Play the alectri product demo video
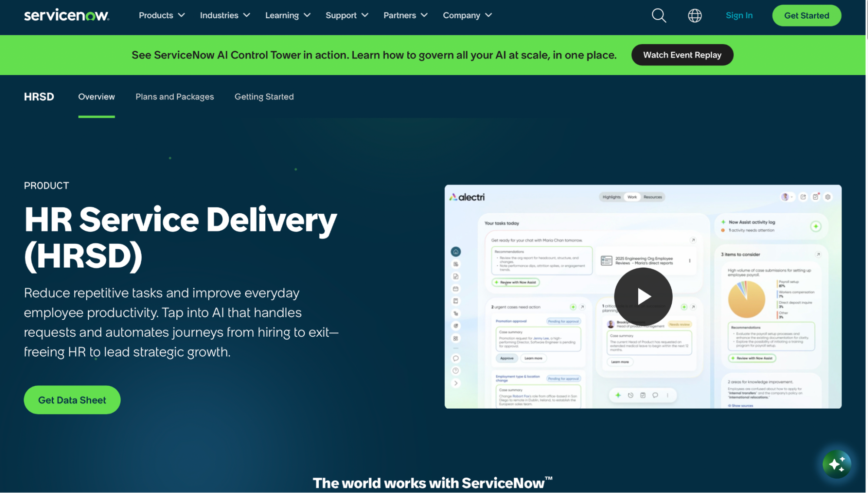 click(643, 297)
